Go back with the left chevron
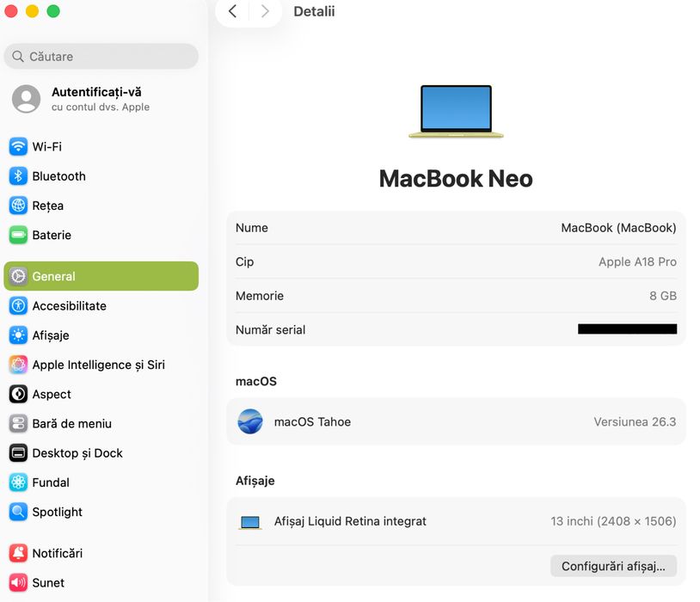700x602 pixels. coord(232,11)
